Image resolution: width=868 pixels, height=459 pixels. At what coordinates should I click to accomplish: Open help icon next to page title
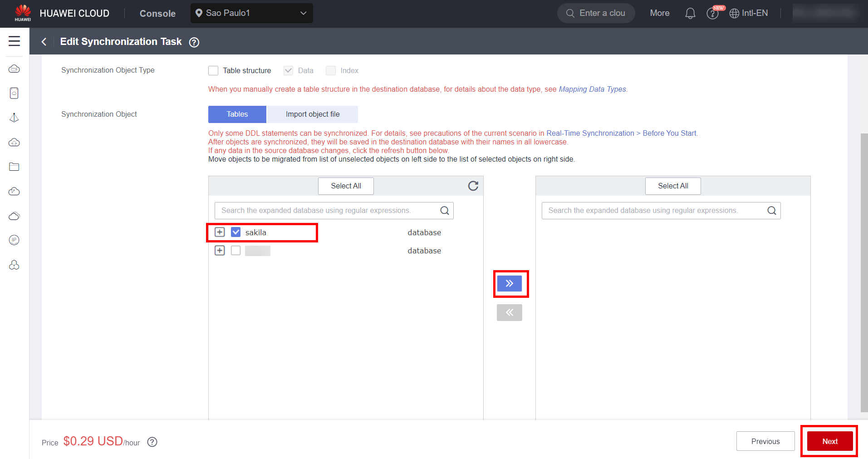coord(194,42)
